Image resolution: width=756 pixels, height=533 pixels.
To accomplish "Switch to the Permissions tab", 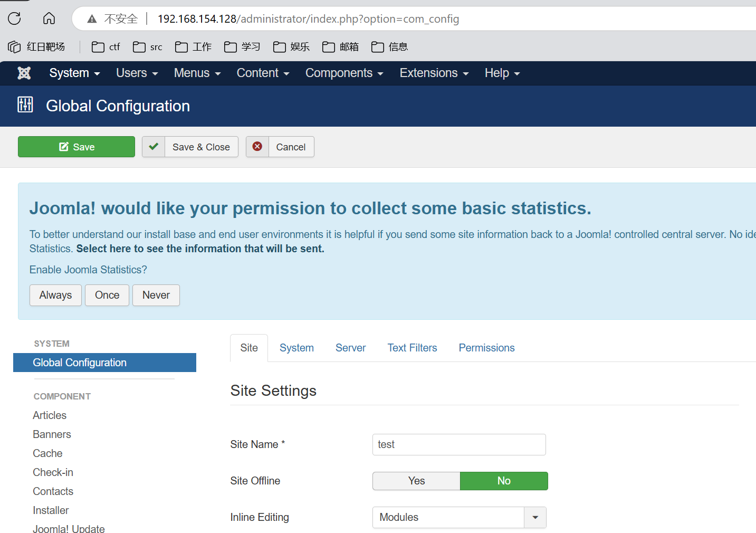I will (486, 348).
